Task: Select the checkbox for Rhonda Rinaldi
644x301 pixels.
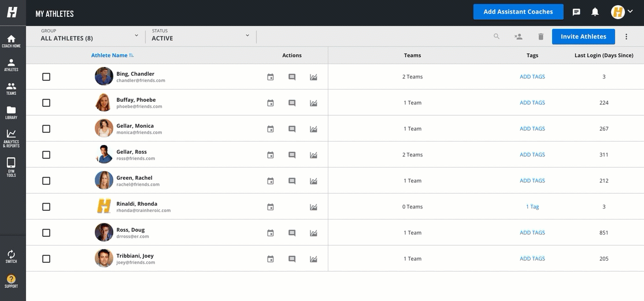Action: (46, 207)
